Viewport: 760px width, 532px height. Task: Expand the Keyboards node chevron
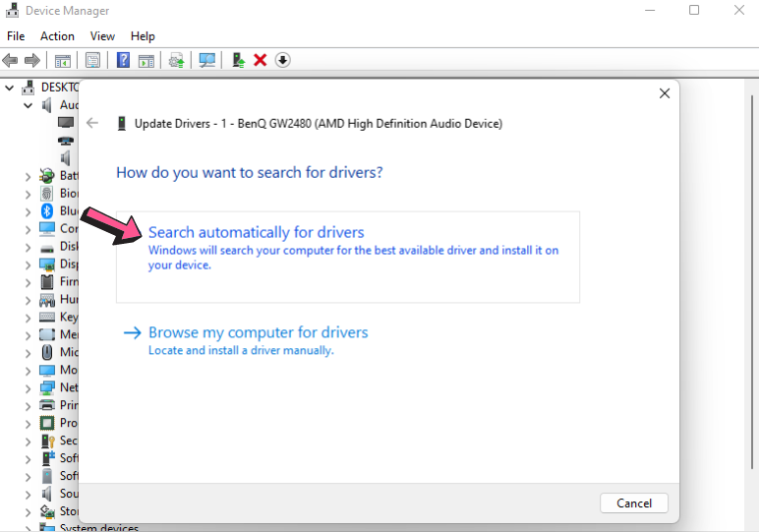tap(29, 318)
